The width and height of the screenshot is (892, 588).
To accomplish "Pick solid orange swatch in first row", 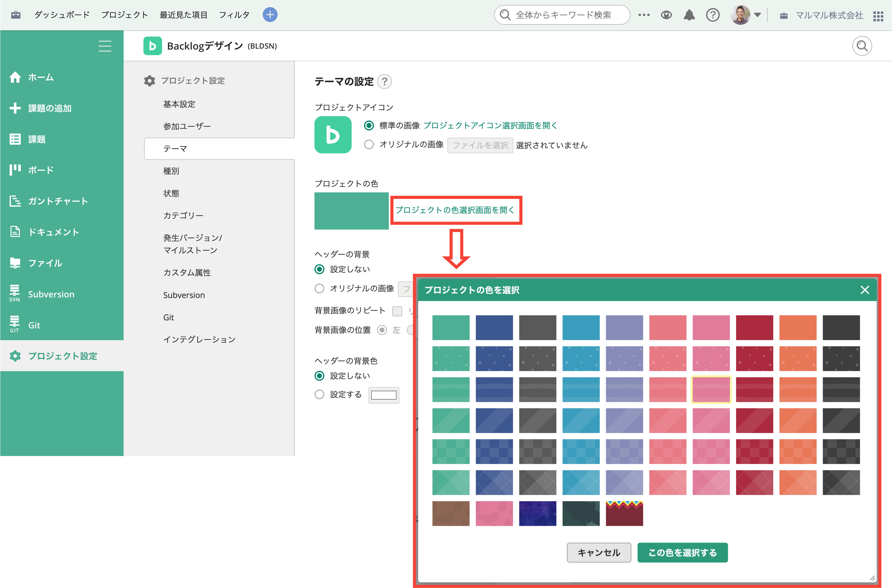I will coord(798,327).
